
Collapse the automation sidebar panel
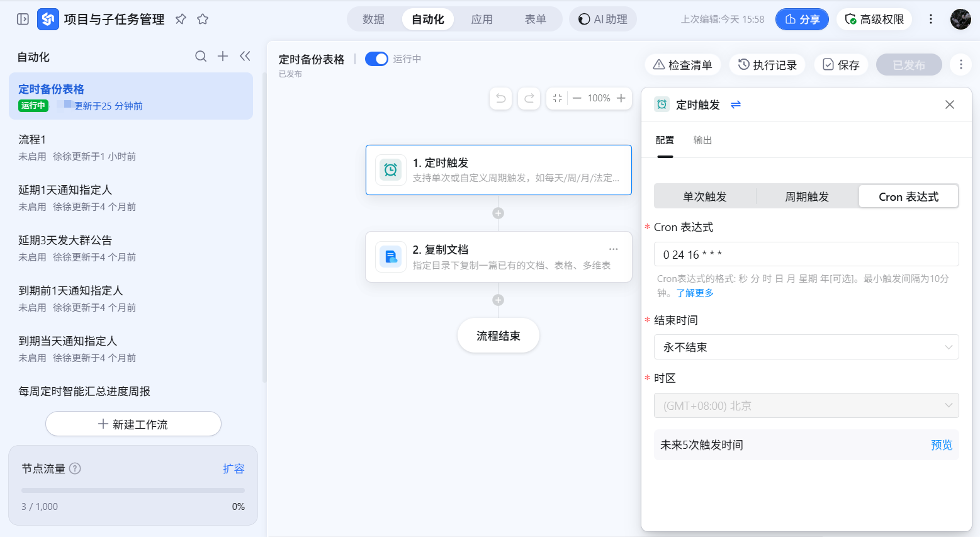click(x=245, y=57)
